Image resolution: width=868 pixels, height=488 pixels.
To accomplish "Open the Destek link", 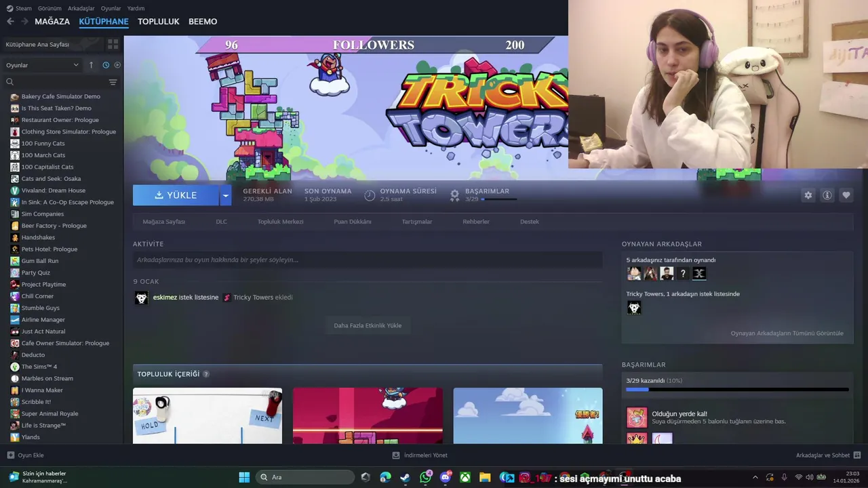I will tap(530, 222).
